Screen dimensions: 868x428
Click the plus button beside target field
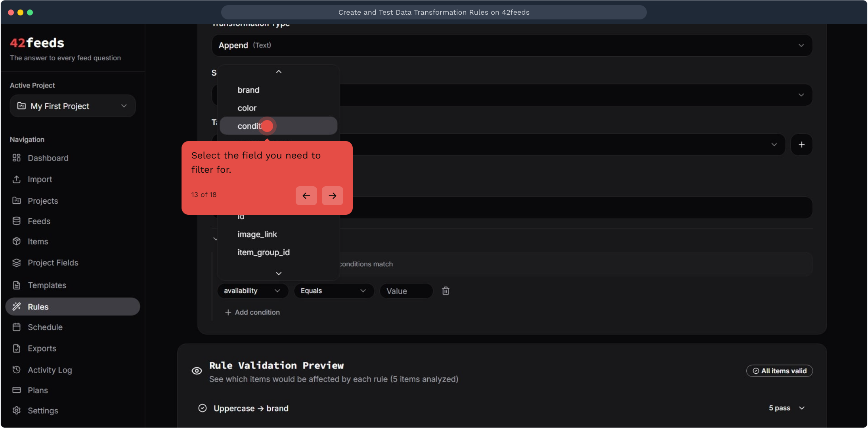point(801,145)
